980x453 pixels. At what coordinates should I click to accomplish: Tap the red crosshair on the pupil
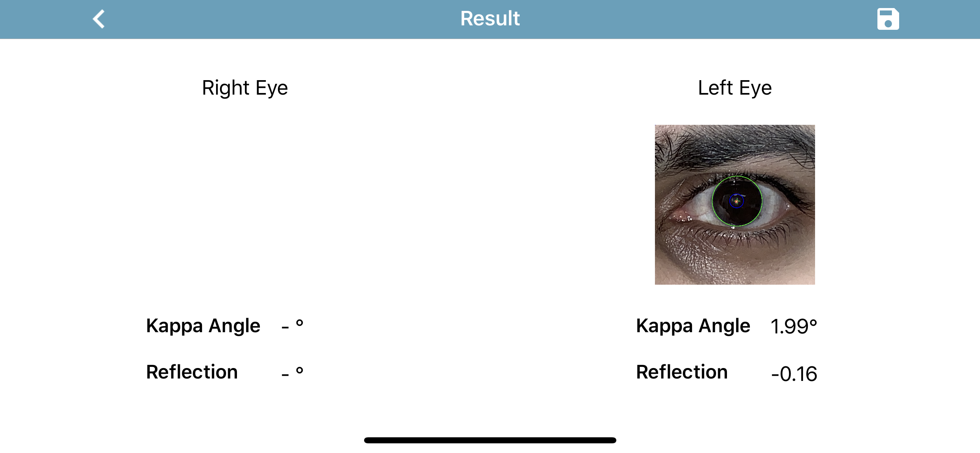(737, 201)
